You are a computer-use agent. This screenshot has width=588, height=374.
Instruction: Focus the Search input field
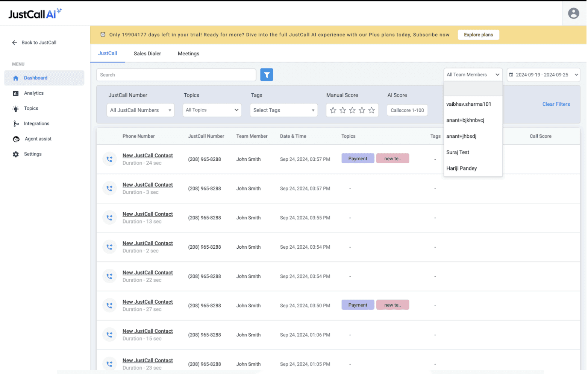pyautogui.click(x=177, y=75)
